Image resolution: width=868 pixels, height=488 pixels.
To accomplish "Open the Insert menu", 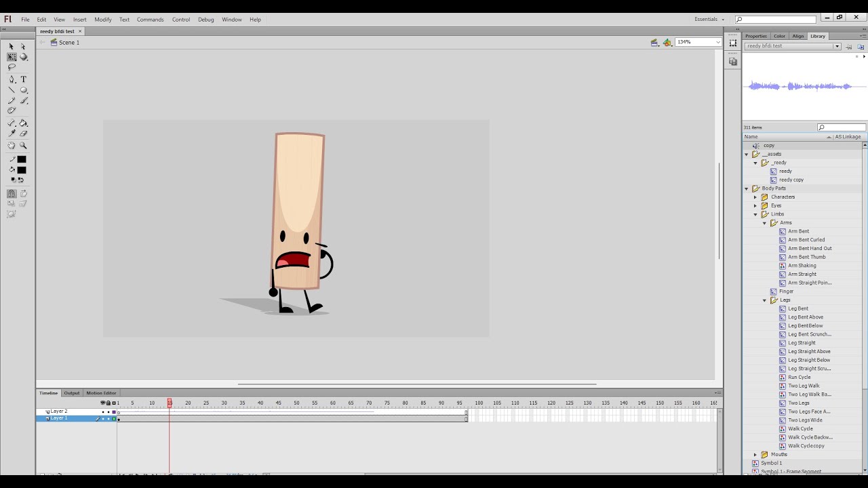I will [x=79, y=20].
